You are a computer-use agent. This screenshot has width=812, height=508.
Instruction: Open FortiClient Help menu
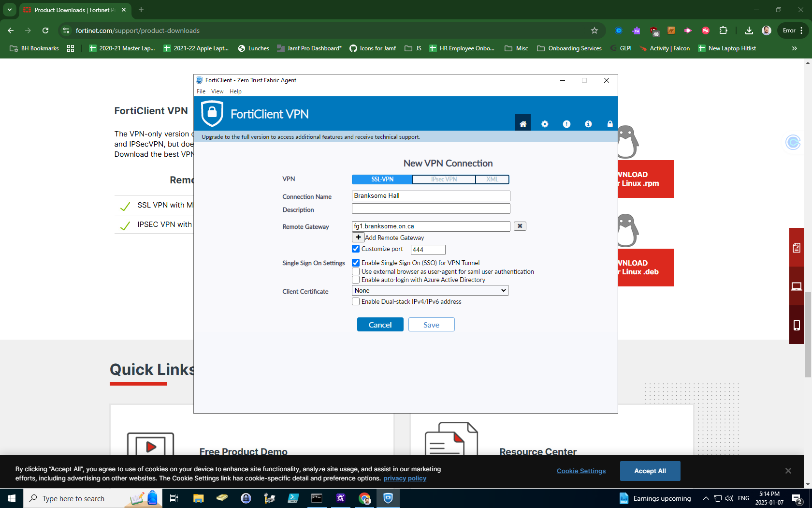click(235, 91)
